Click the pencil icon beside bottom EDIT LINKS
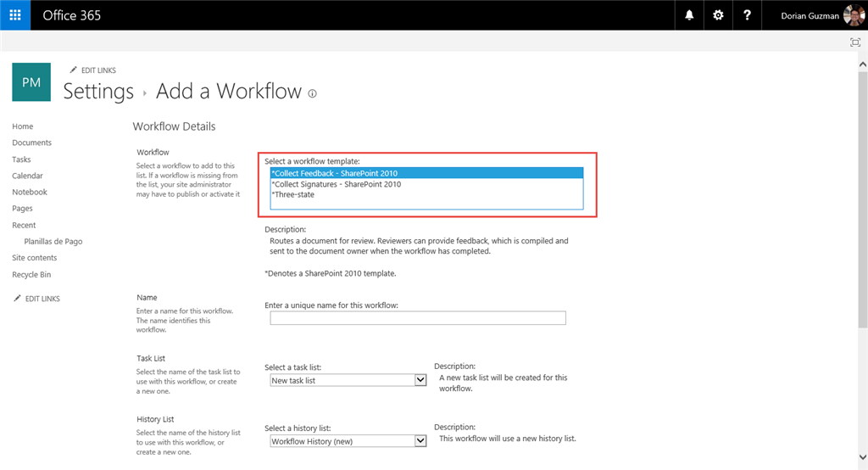868x470 pixels. [x=17, y=298]
